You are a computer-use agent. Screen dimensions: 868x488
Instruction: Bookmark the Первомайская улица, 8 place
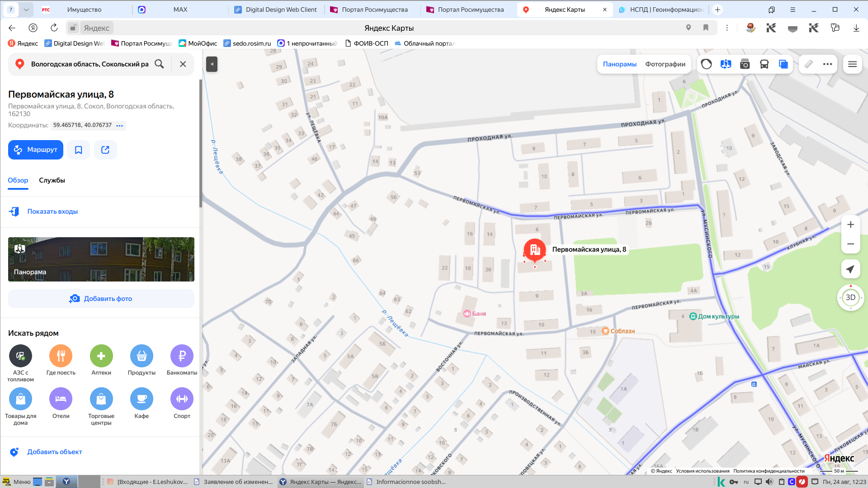point(79,150)
